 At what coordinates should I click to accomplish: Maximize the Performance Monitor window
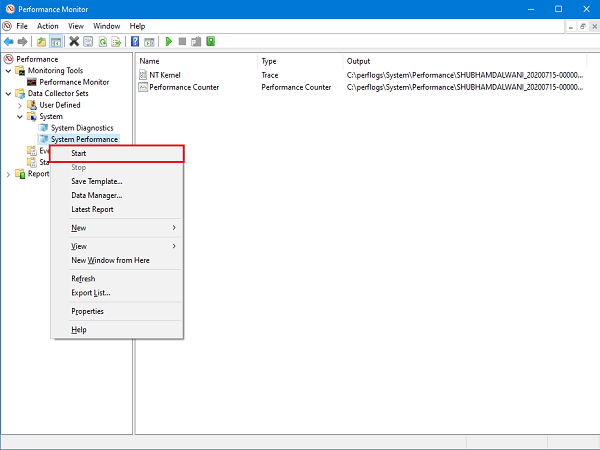pos(559,9)
